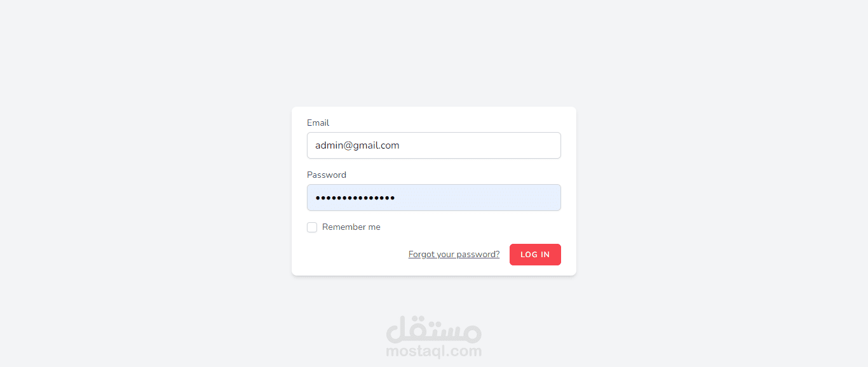Click the red LOG IN button
The height and width of the screenshot is (367, 868).
(535, 255)
